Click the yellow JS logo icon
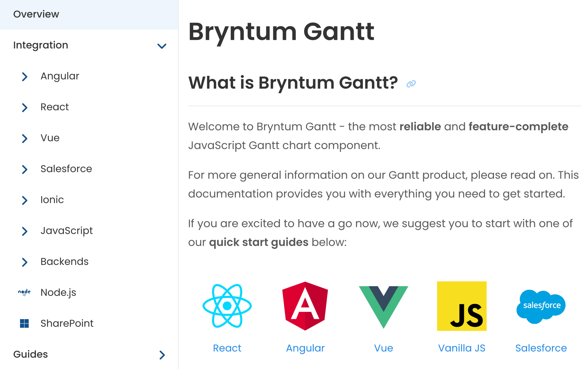Image resolution: width=588 pixels, height=369 pixels. [x=461, y=306]
